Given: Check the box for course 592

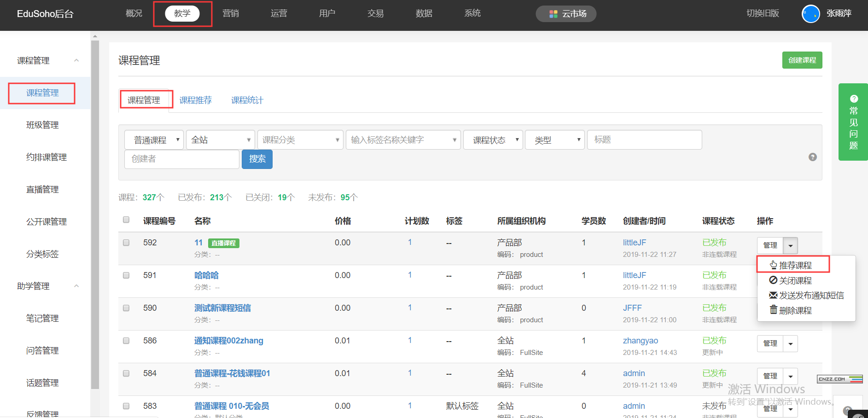Looking at the screenshot, I should coord(126,243).
